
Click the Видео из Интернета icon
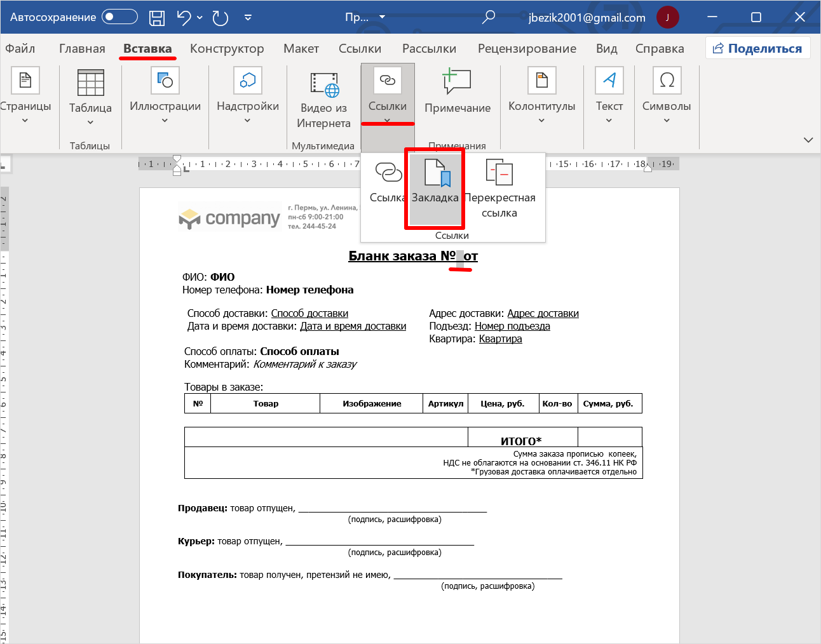[324, 84]
